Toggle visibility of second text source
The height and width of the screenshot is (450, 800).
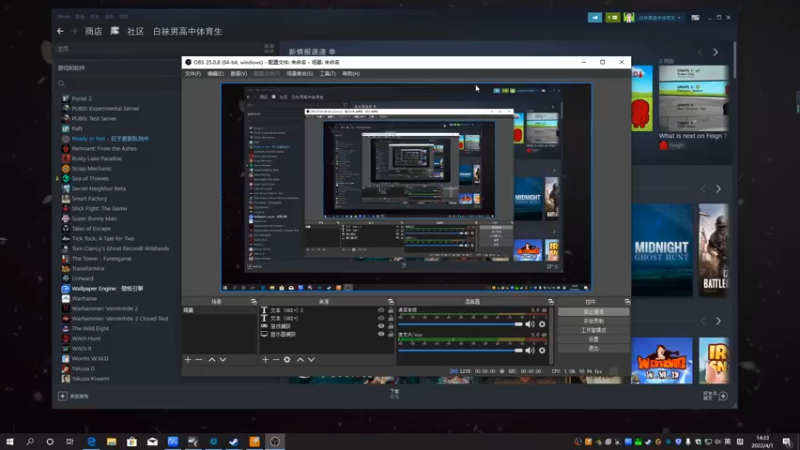381,318
